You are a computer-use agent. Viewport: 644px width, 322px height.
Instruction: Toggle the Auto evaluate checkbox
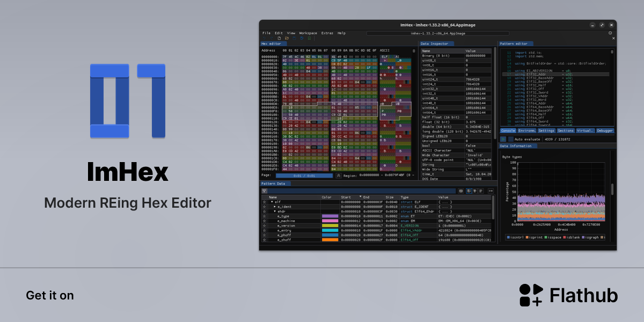(x=511, y=139)
